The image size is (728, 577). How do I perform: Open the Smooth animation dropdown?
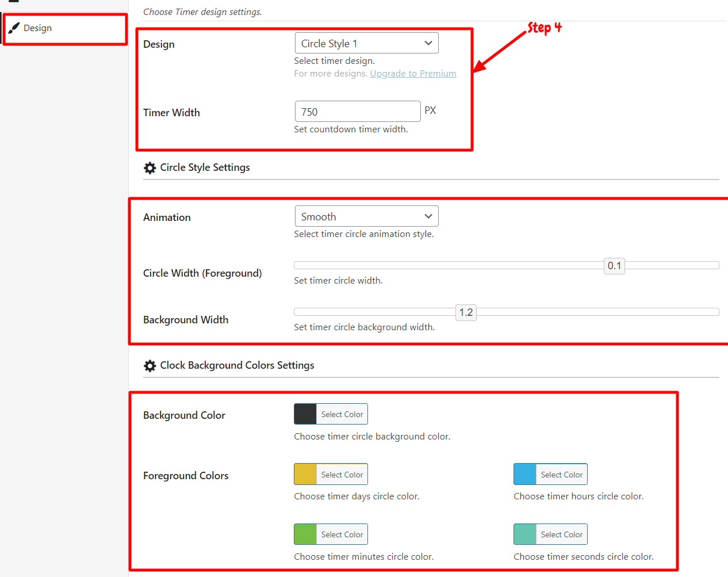coord(366,216)
